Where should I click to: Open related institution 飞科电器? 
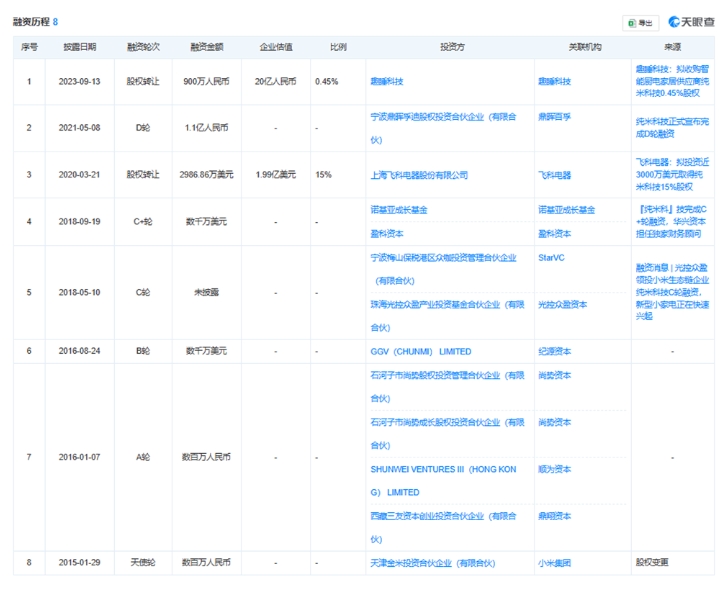(554, 175)
